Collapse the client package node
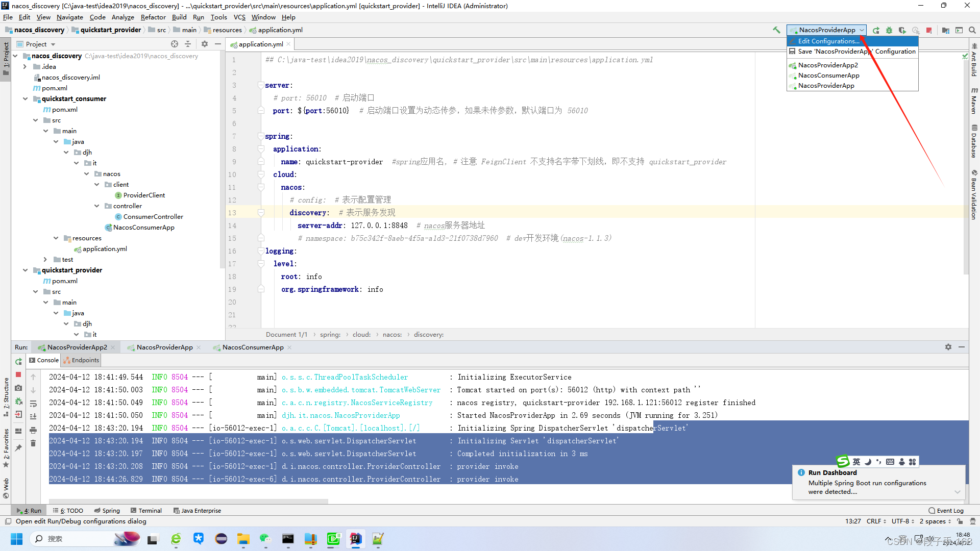This screenshot has height=551, width=980. click(97, 185)
